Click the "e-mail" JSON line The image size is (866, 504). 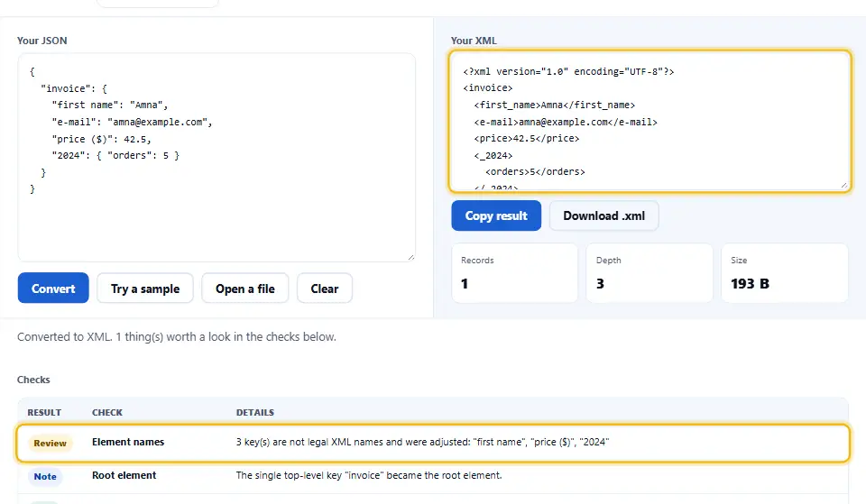(132, 122)
